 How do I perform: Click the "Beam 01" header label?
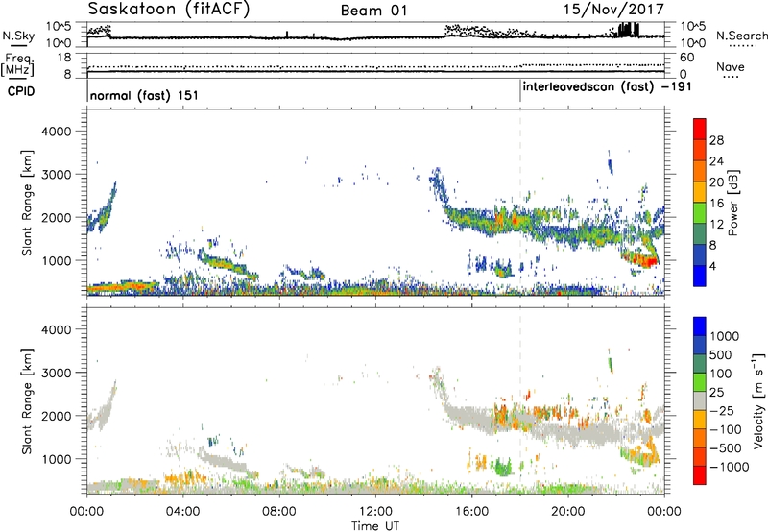click(x=373, y=11)
